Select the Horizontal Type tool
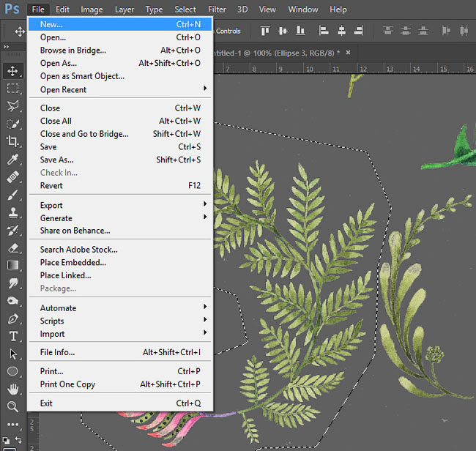The image size is (476, 451). pyautogui.click(x=12, y=336)
